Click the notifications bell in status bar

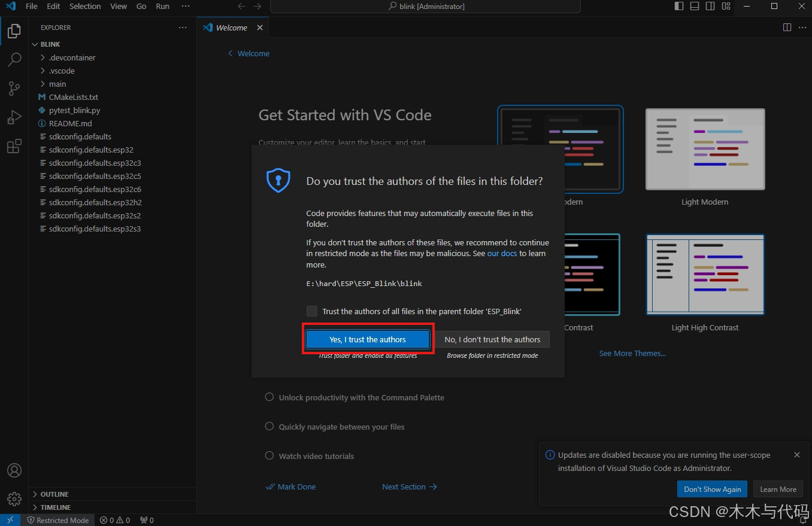point(803,520)
